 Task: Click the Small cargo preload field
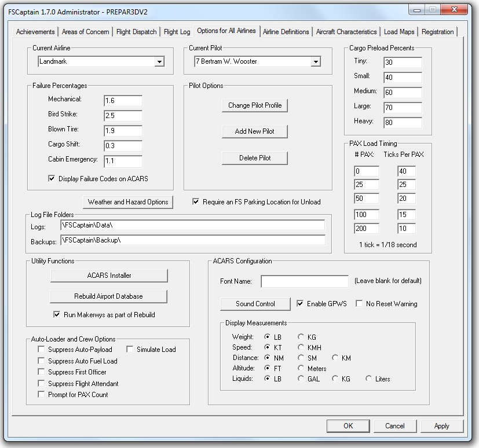point(403,78)
